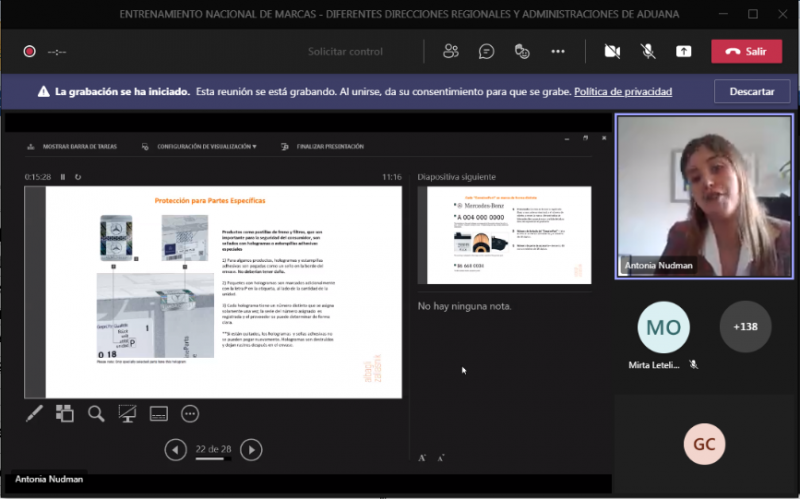Click the next slide preview thumbnail
The image size is (800, 499).
point(504,235)
